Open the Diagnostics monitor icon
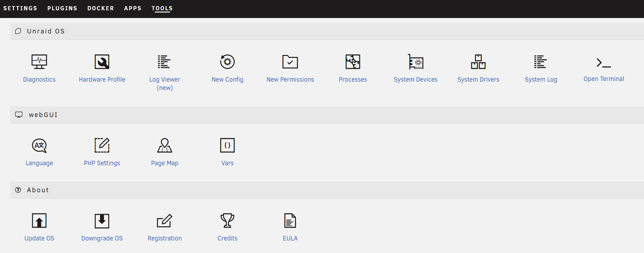This screenshot has width=644, height=253. (39, 62)
